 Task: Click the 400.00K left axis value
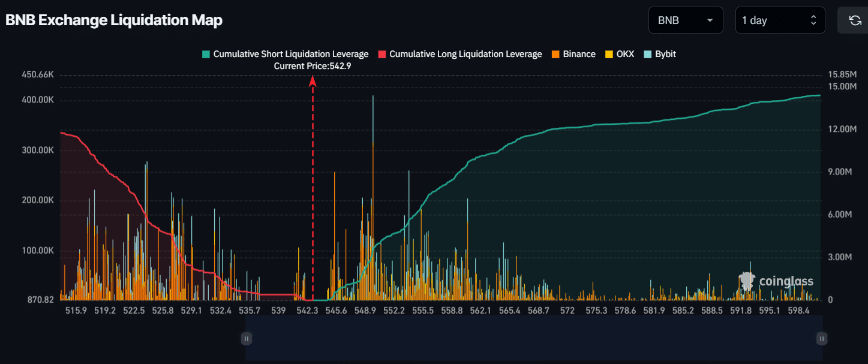click(x=38, y=100)
